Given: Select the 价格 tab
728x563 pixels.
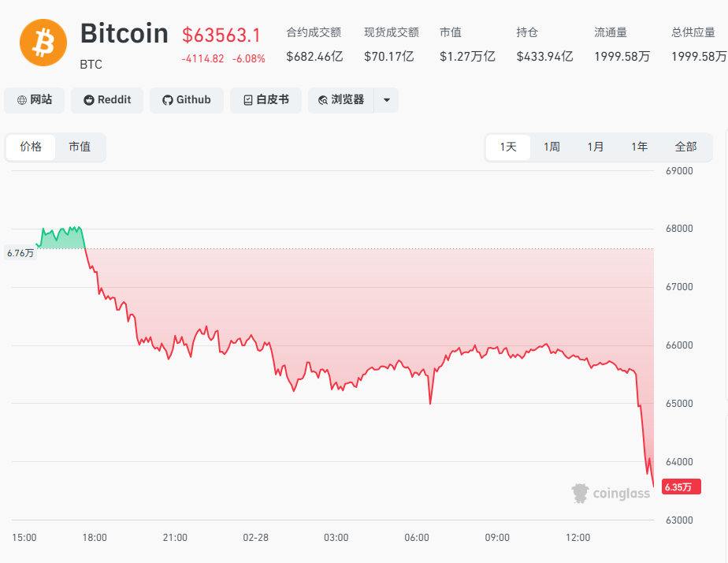Looking at the screenshot, I should (30, 147).
